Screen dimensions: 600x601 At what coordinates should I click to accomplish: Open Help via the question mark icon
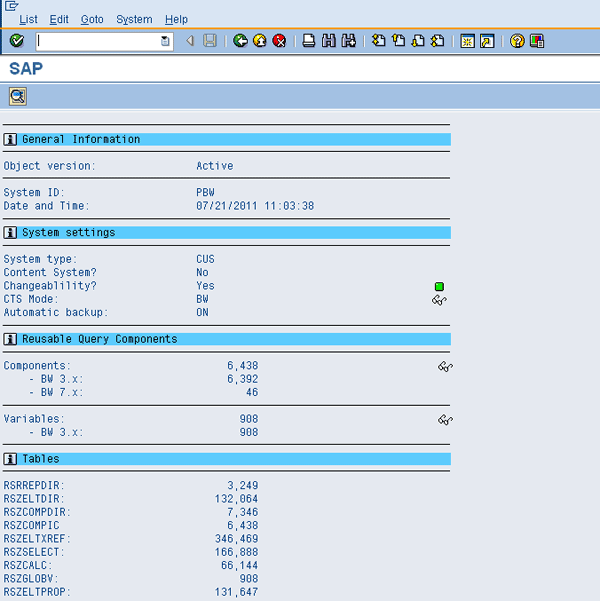[x=517, y=41]
